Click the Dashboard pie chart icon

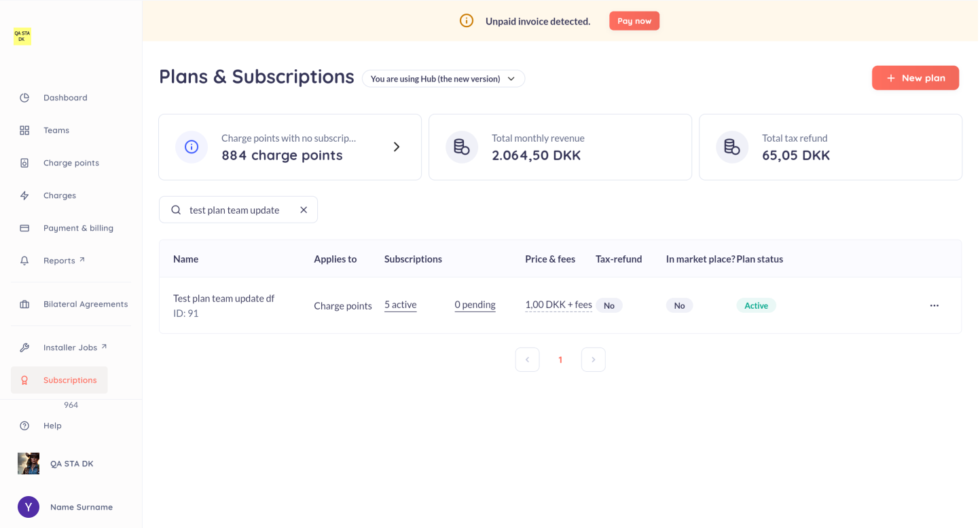24,98
